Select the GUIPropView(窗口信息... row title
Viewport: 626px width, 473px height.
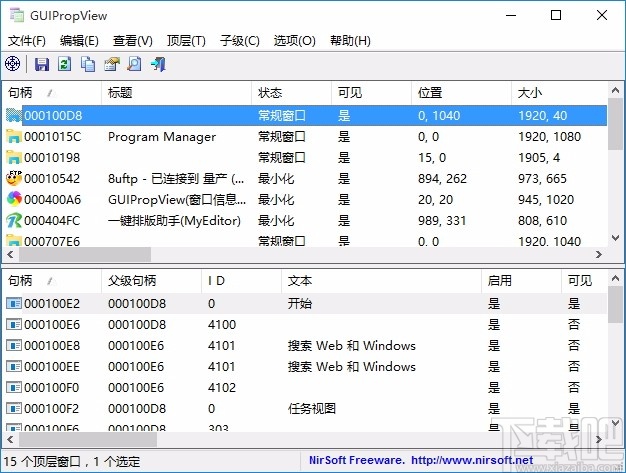(177, 199)
